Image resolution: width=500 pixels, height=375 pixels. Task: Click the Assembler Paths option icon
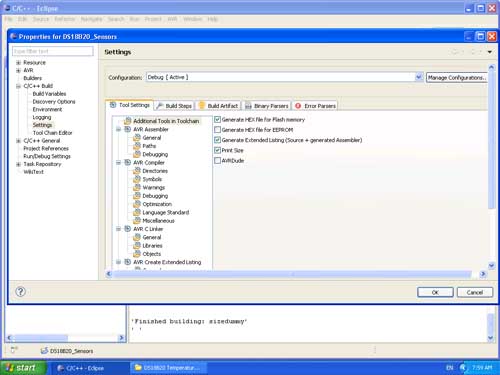(137, 146)
